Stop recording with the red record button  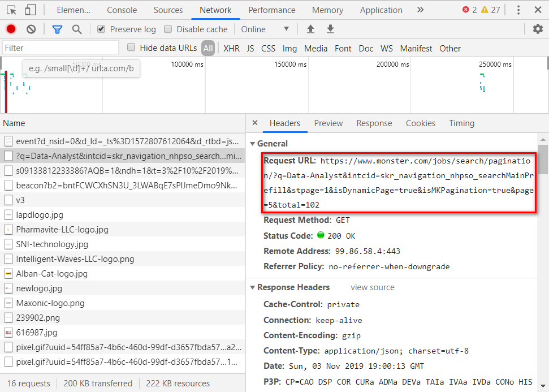pyautogui.click(x=11, y=29)
